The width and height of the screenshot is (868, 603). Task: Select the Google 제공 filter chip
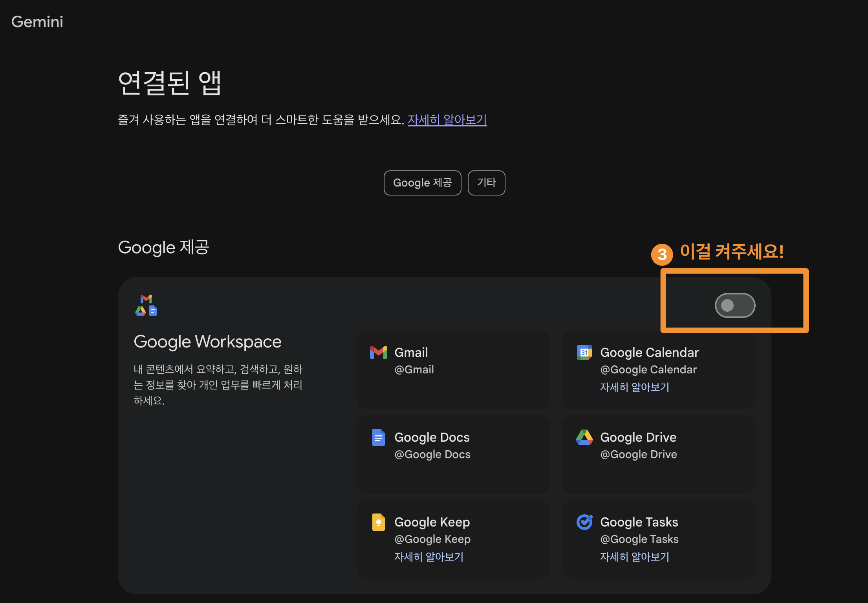click(422, 183)
